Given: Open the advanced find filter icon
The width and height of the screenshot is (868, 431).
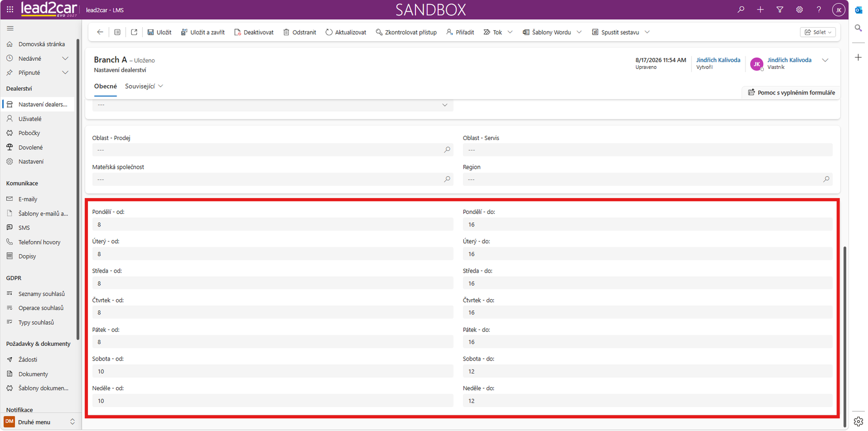Looking at the screenshot, I should (x=780, y=10).
